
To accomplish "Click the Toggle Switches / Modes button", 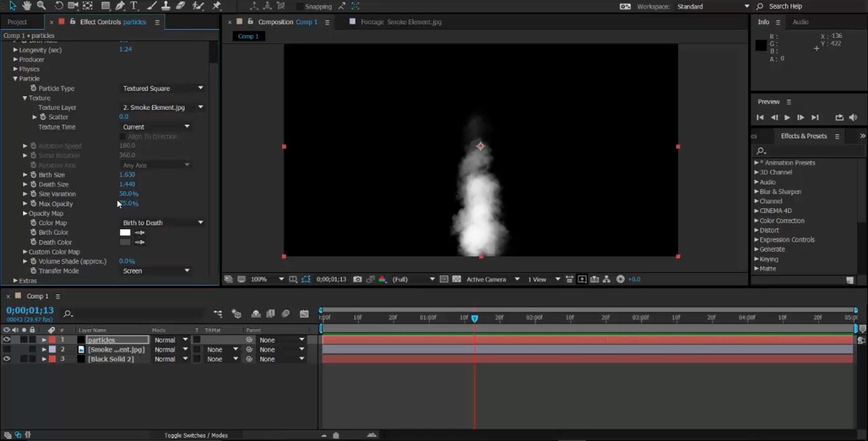I will pos(196,435).
